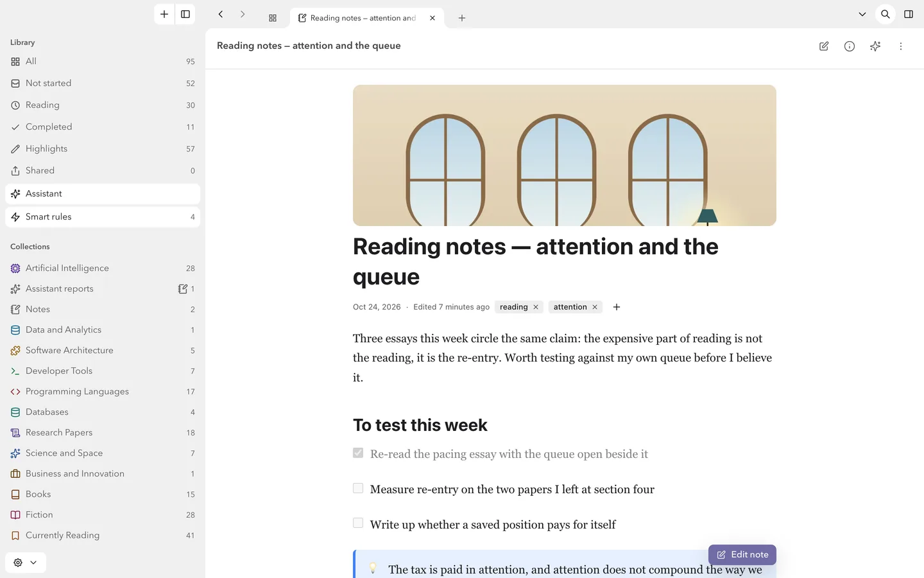Click the edit pencil icon in note header
924x578 pixels.
point(824,46)
